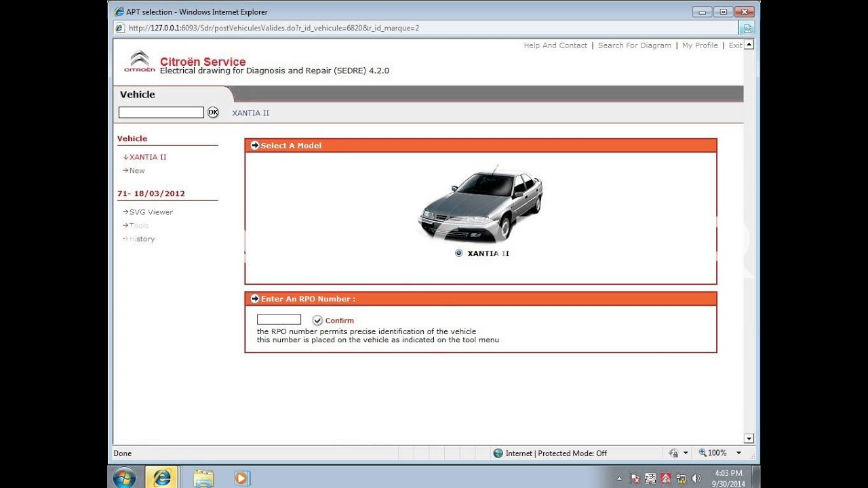Open History link in the sidebar

point(142,239)
